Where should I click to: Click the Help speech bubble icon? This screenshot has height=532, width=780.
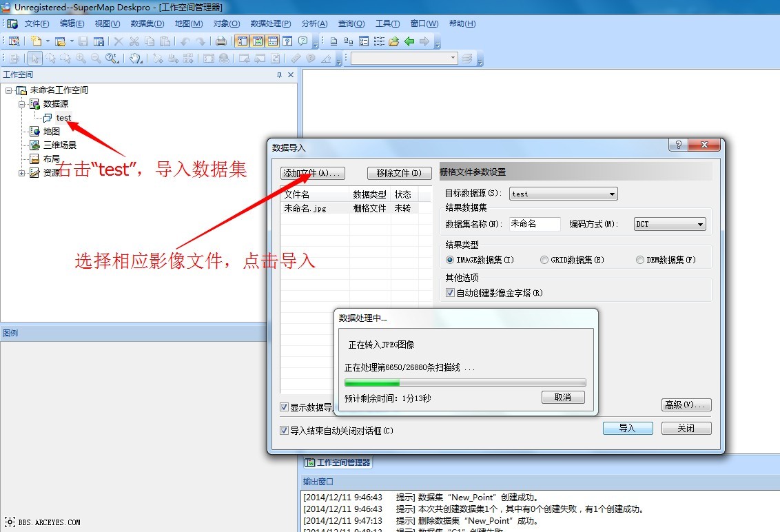tap(303, 41)
